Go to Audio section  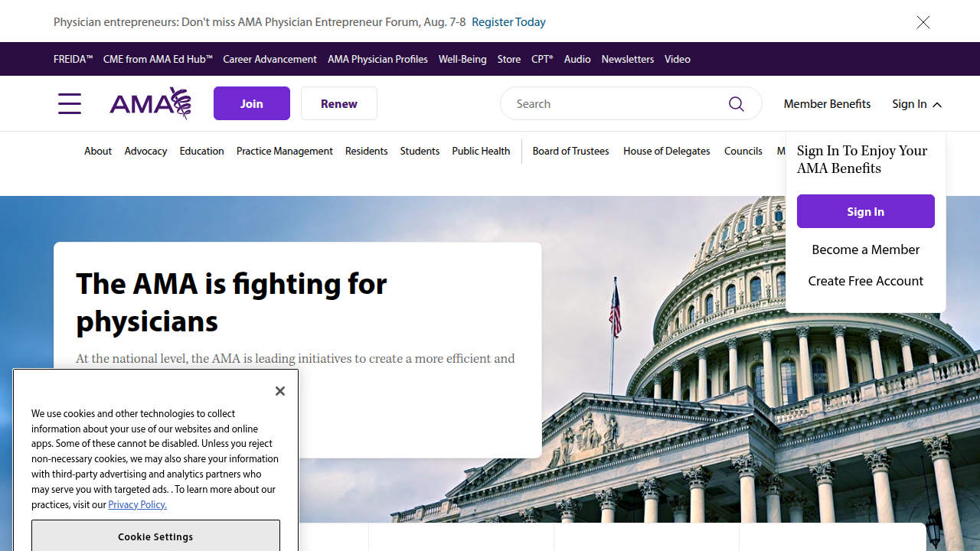(x=577, y=59)
